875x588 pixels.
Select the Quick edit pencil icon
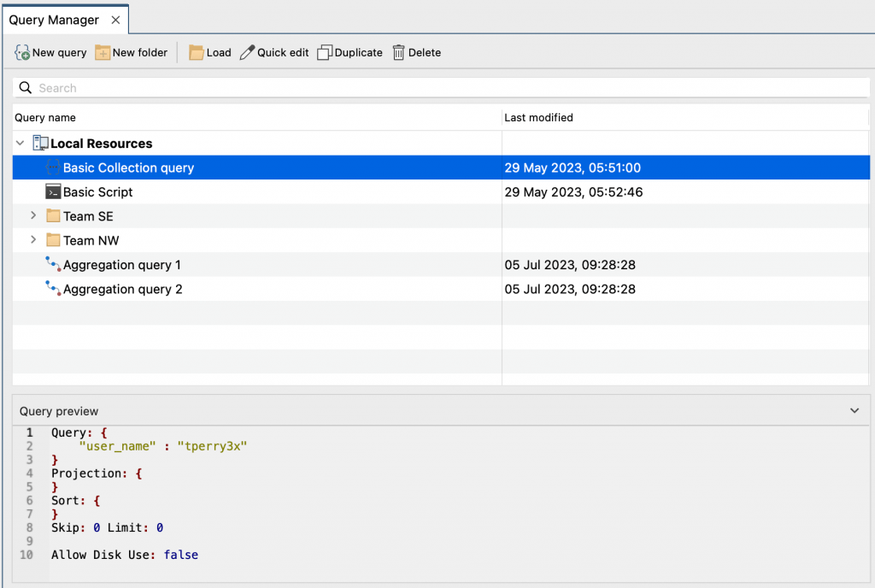(248, 52)
